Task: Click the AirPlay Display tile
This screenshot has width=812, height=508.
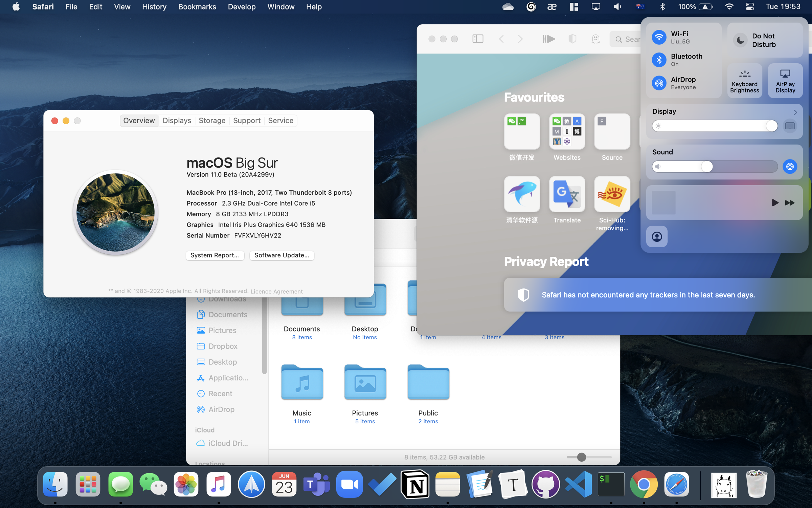Action: tap(785, 81)
